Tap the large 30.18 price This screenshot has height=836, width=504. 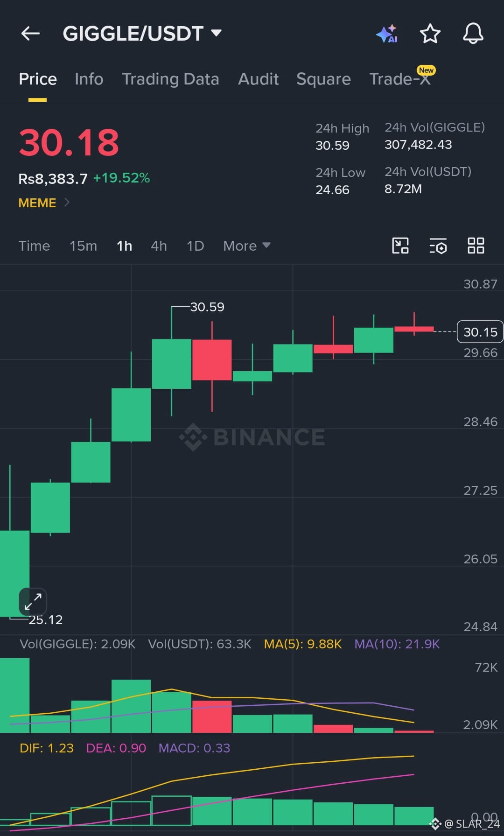pos(69,142)
